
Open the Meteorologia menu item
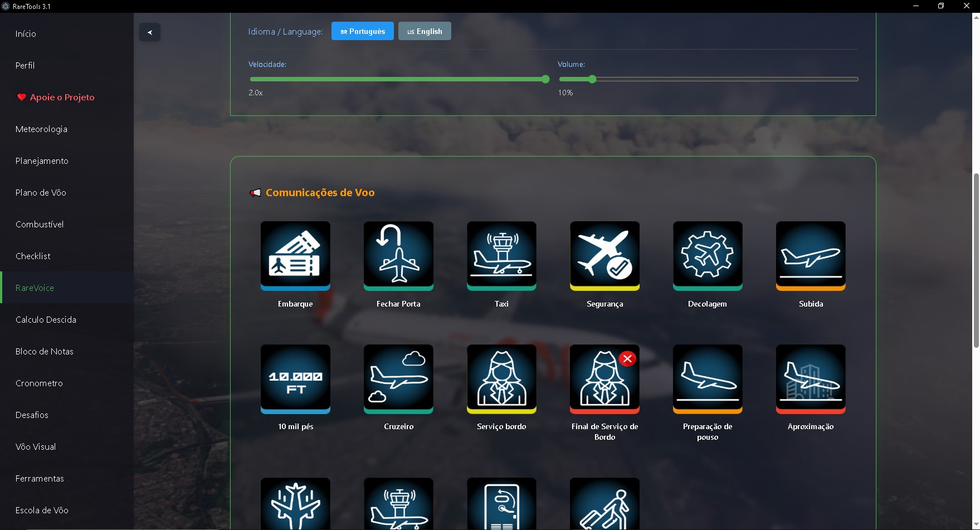tap(42, 129)
